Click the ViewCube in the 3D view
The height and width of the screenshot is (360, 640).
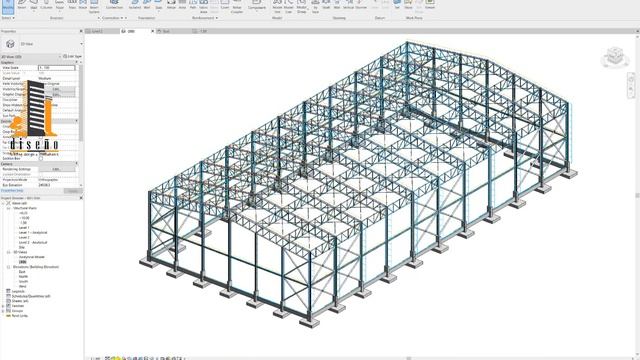tap(615, 56)
